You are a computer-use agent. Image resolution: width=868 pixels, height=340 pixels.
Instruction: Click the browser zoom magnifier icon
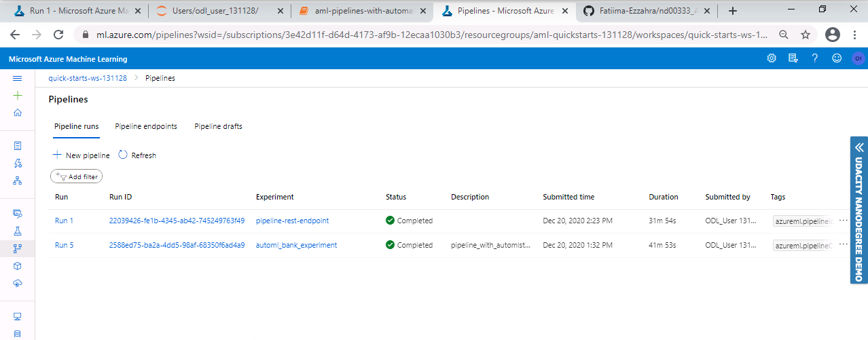784,35
